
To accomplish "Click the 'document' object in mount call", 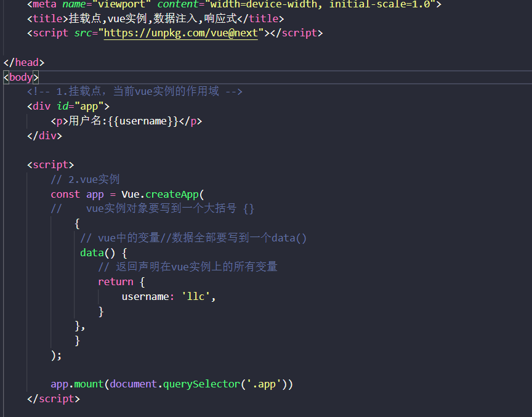I will click(134, 384).
